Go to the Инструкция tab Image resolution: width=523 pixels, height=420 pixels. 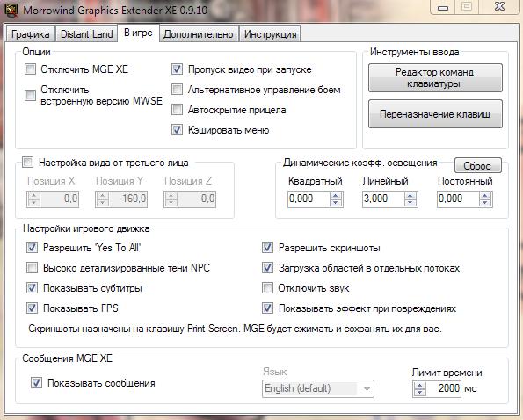pyautogui.click(x=270, y=34)
